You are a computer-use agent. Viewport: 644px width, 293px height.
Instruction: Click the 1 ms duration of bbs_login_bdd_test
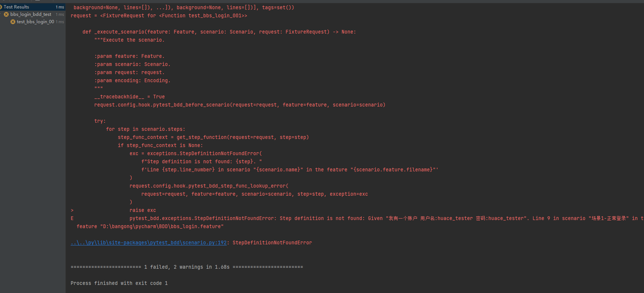pyautogui.click(x=60, y=14)
